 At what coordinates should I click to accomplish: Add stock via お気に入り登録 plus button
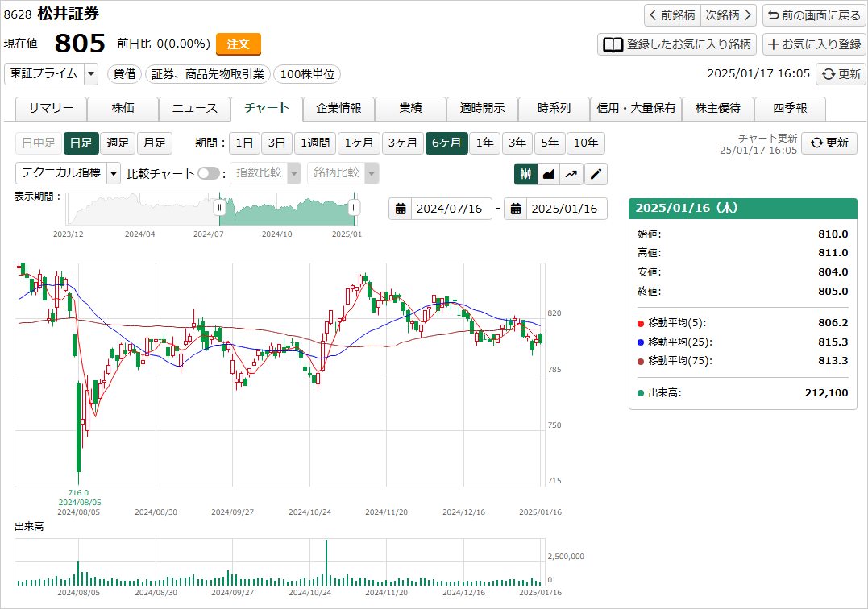coord(814,44)
